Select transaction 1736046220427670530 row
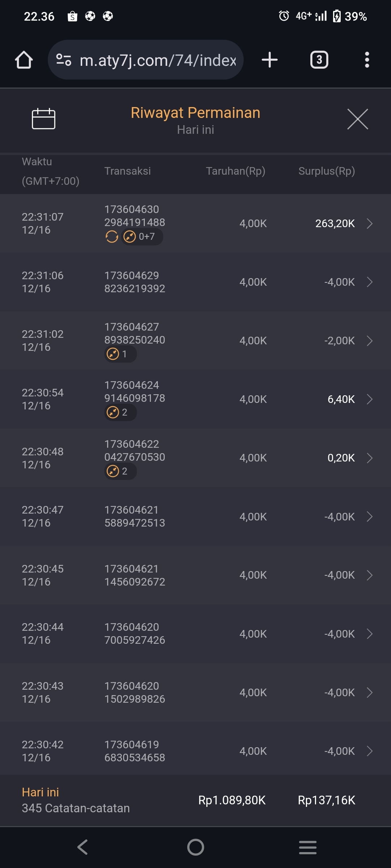391x868 pixels. point(195,458)
